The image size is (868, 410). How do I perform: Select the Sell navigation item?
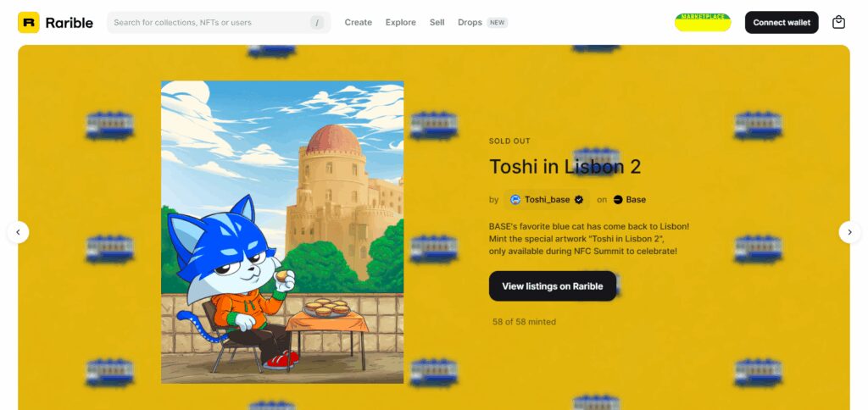point(437,23)
